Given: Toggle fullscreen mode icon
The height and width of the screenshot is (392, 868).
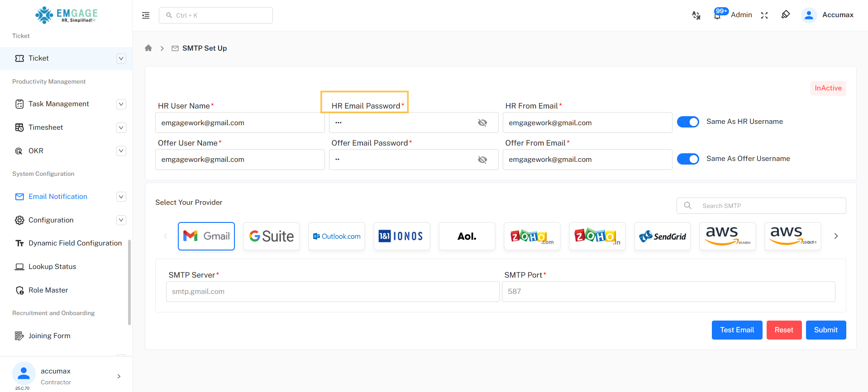Looking at the screenshot, I should 764,15.
